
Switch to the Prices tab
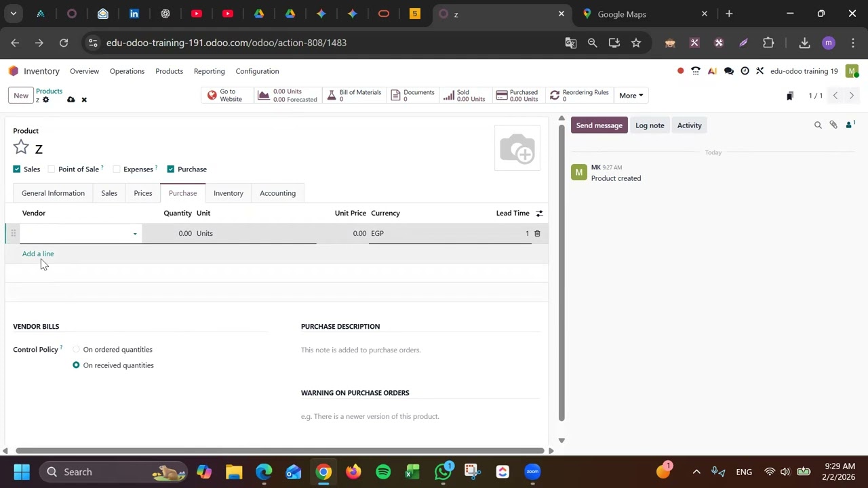[x=143, y=193]
